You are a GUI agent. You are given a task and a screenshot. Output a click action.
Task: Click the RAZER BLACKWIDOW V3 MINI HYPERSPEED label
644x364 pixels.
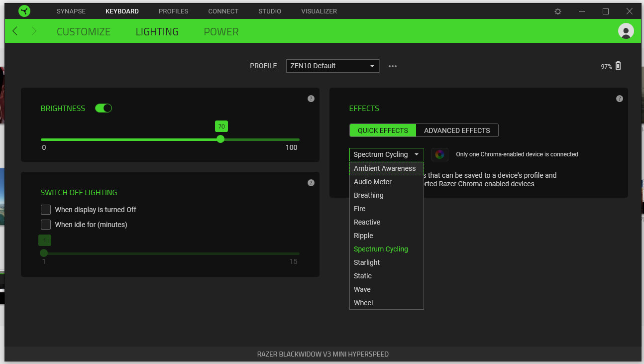[x=322, y=354]
